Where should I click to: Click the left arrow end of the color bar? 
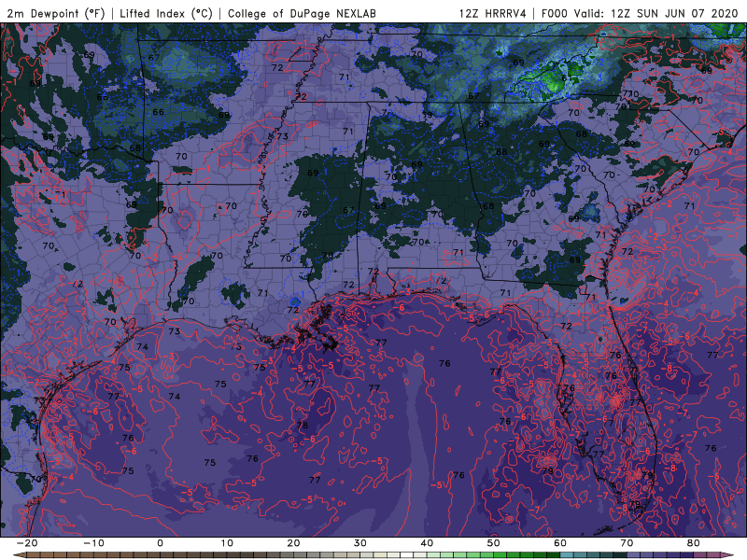(x=20, y=554)
